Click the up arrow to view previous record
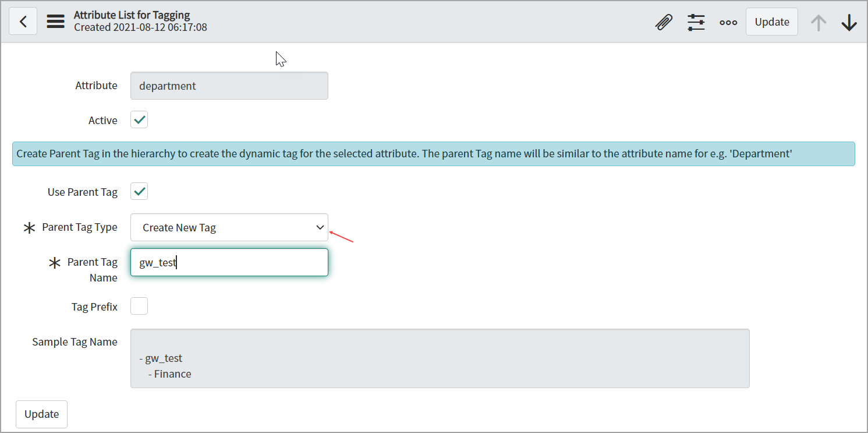 coord(819,22)
